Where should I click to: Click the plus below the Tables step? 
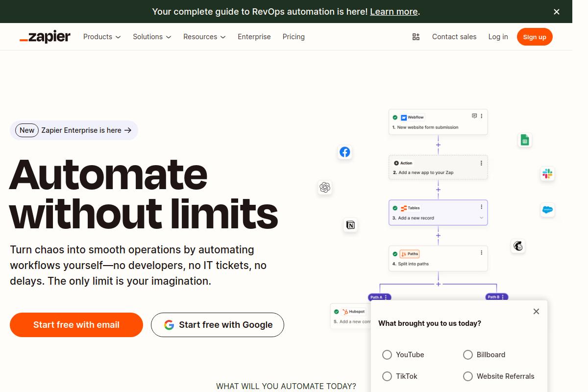pyautogui.click(x=438, y=235)
